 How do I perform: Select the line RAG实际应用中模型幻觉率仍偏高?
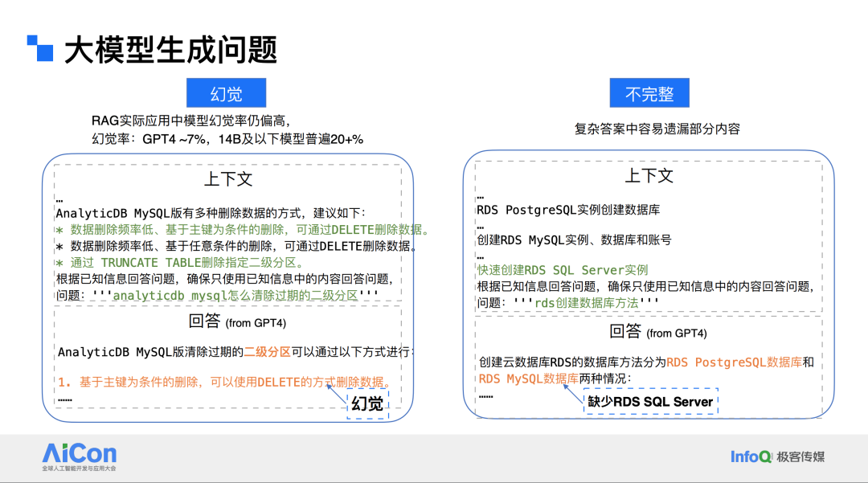point(191,121)
